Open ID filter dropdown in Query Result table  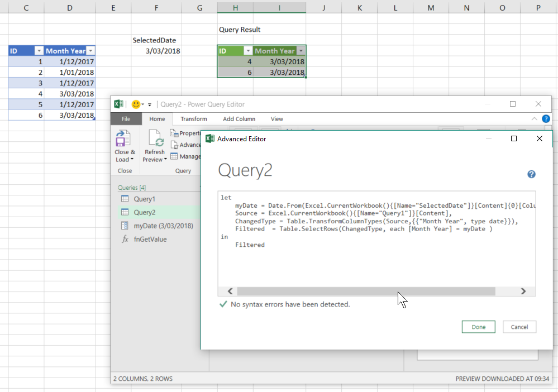point(248,51)
